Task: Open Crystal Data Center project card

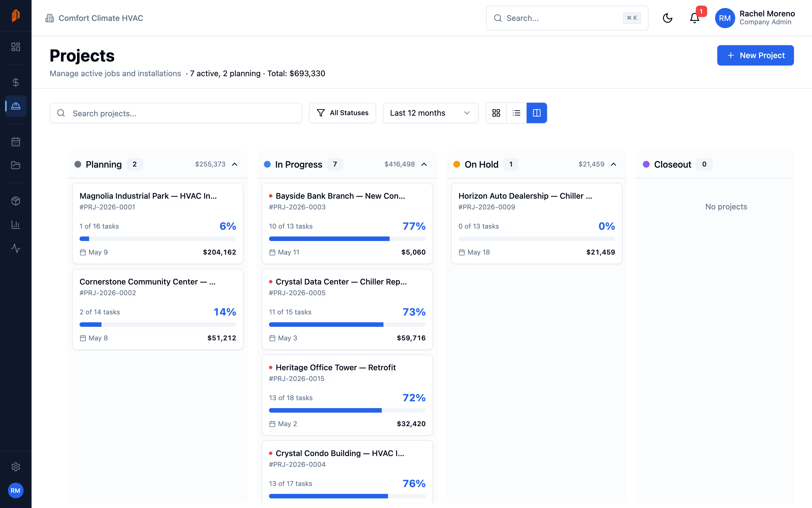Action: click(347, 309)
